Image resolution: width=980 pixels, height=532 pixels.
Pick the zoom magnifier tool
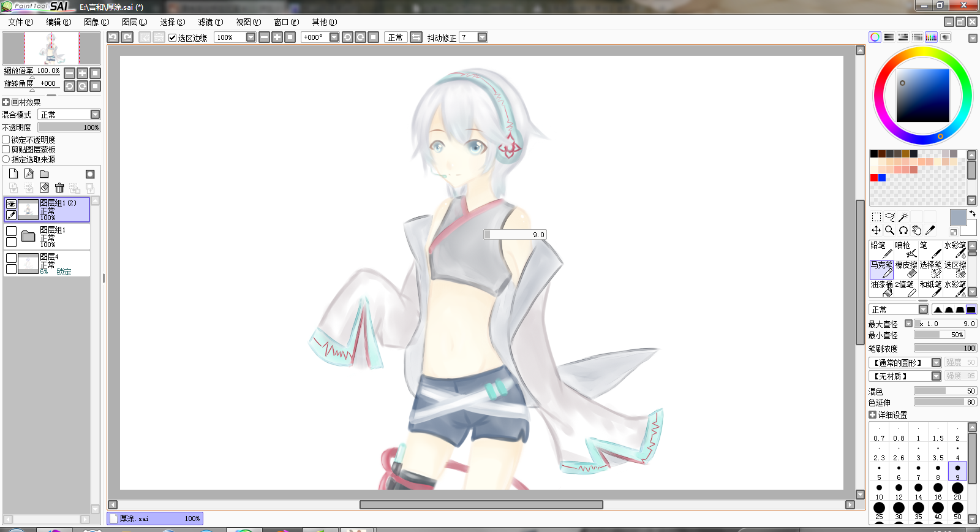890,230
